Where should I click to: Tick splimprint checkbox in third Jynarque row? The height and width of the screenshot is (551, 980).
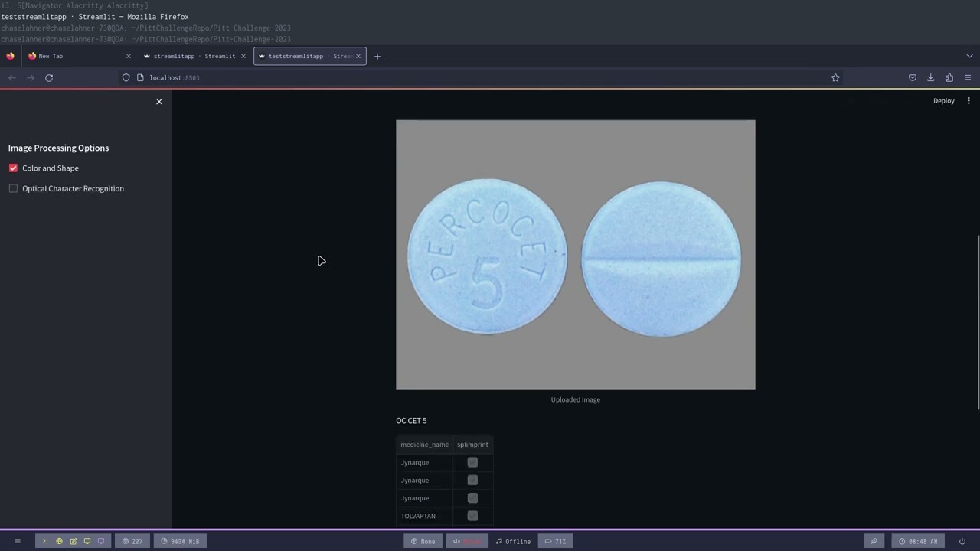pyautogui.click(x=472, y=498)
